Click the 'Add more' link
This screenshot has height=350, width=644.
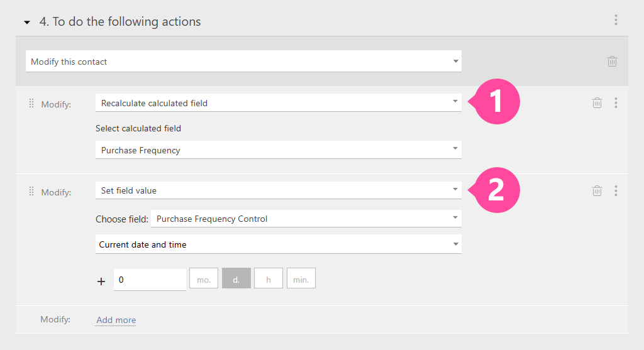coord(116,320)
